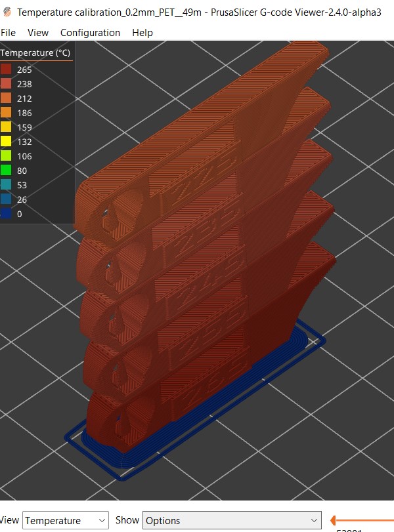
Task: Click the 0 °C legend color swatch
Action: (6, 214)
